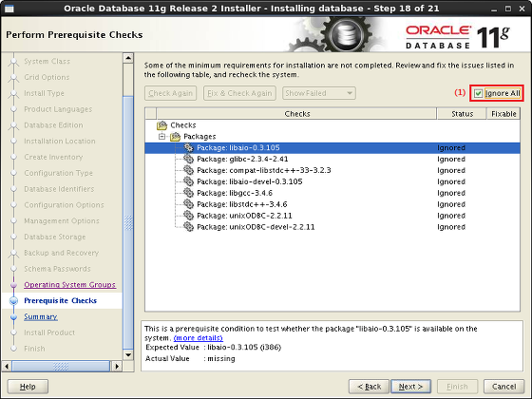The height and width of the screenshot is (399, 532).
Task: Click the gear icon for libstdc++-3.4.6
Action: (x=188, y=204)
